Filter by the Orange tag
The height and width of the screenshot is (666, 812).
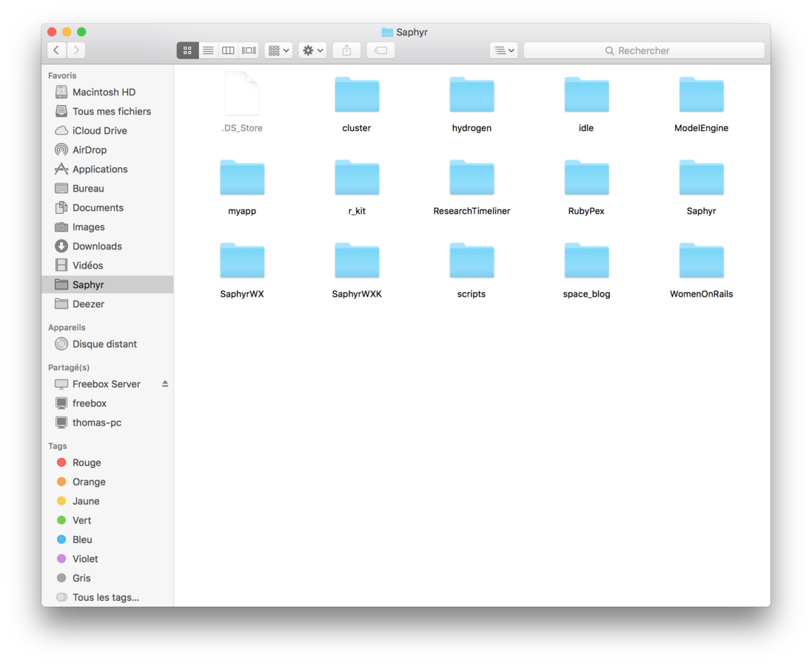click(108, 482)
